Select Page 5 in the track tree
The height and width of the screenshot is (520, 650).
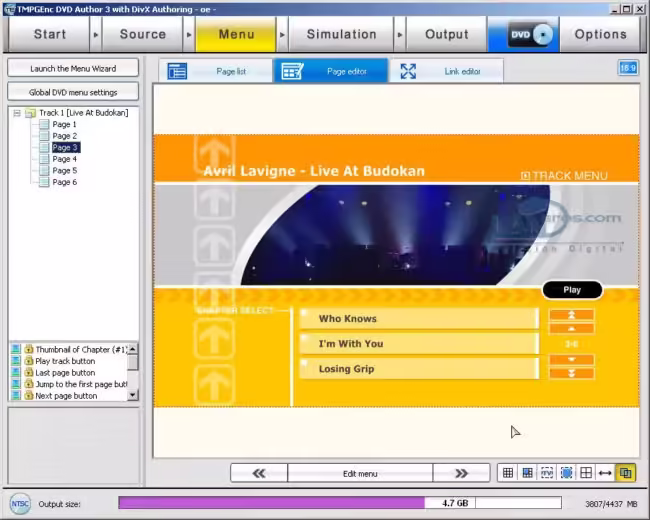64,170
